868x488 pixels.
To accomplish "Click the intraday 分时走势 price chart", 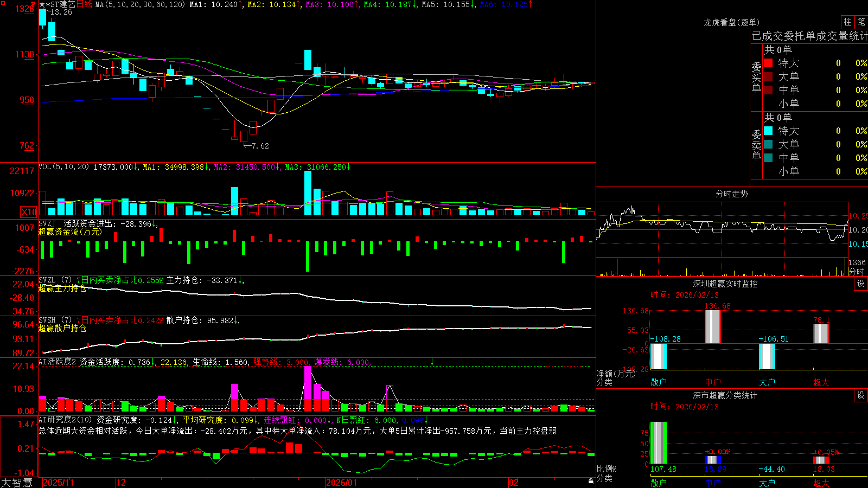I will click(722, 229).
